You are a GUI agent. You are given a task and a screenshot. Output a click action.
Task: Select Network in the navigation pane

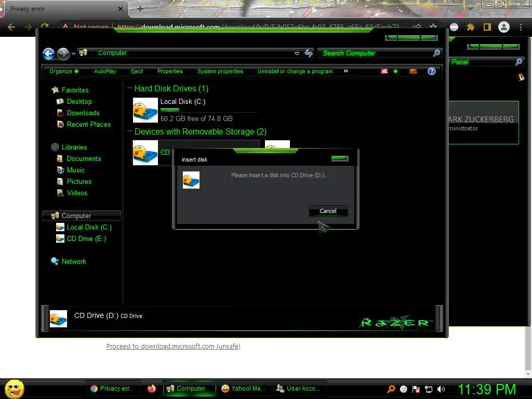point(74,262)
